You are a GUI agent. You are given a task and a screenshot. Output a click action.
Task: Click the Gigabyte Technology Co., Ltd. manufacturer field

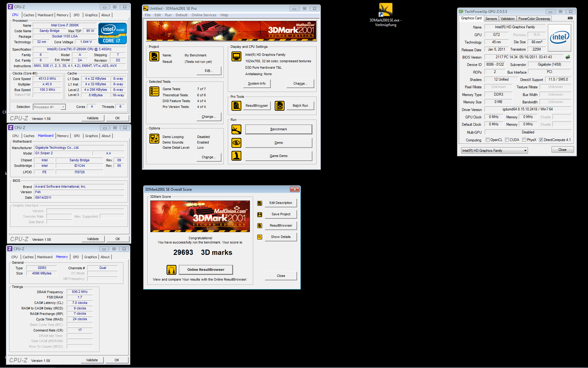pyautogui.click(x=79, y=148)
